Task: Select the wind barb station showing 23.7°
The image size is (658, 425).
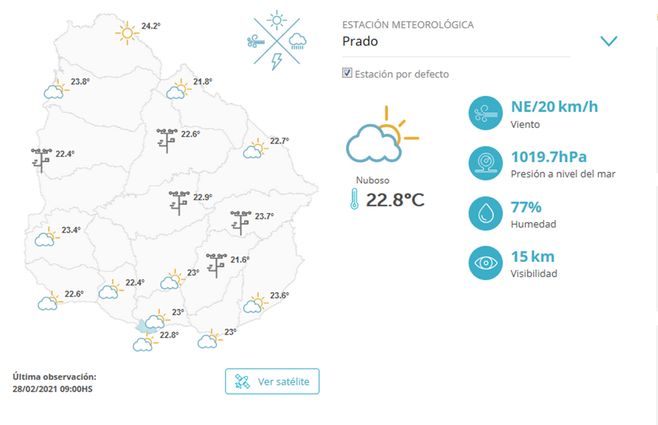Action: [x=240, y=221]
